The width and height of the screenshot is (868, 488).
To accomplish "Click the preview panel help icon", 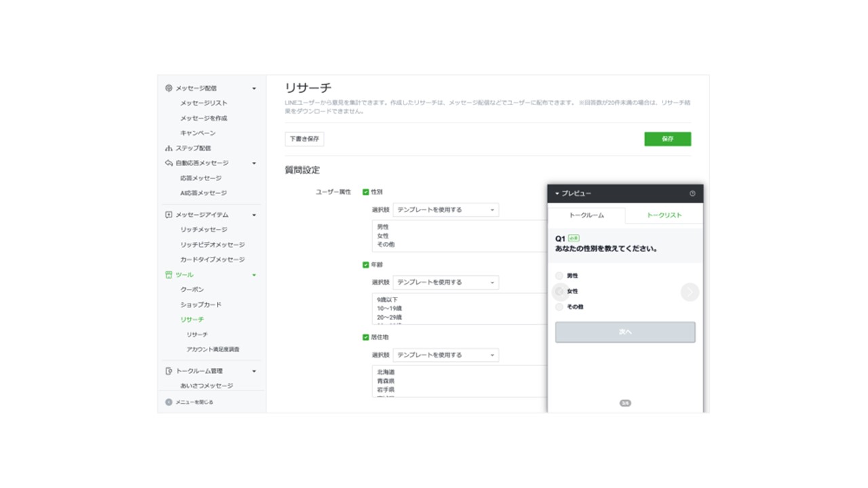I will 692,193.
